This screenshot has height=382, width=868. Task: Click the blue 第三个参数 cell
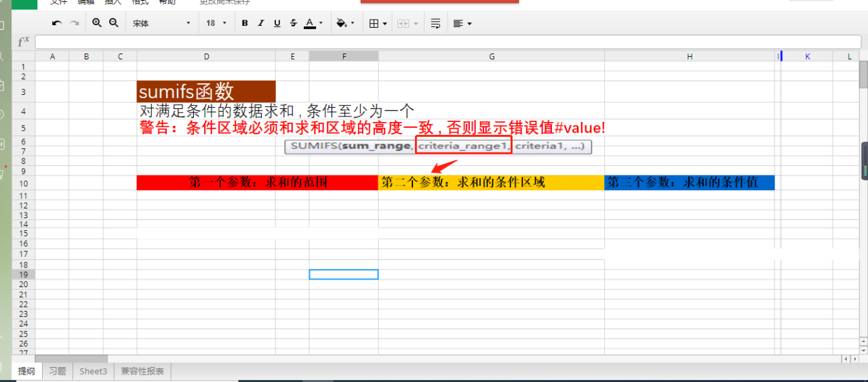tap(690, 183)
